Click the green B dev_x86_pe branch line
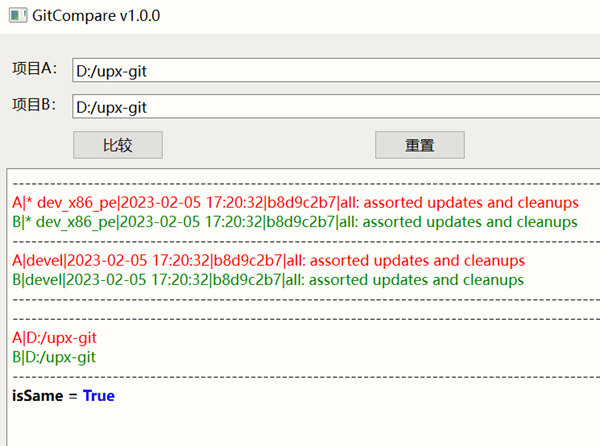This screenshot has width=600, height=446. click(295, 222)
